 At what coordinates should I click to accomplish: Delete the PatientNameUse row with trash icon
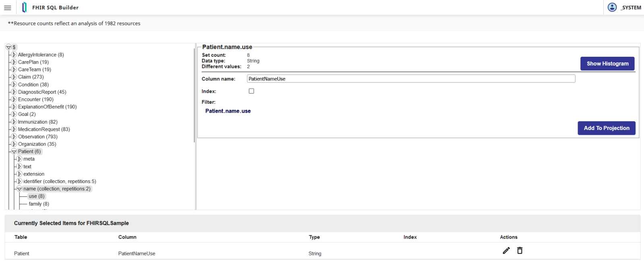(520, 251)
